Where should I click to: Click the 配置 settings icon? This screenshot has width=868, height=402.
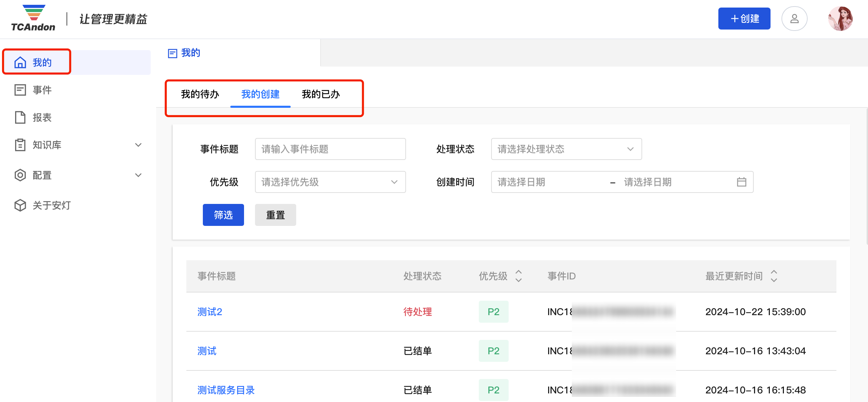[20, 175]
